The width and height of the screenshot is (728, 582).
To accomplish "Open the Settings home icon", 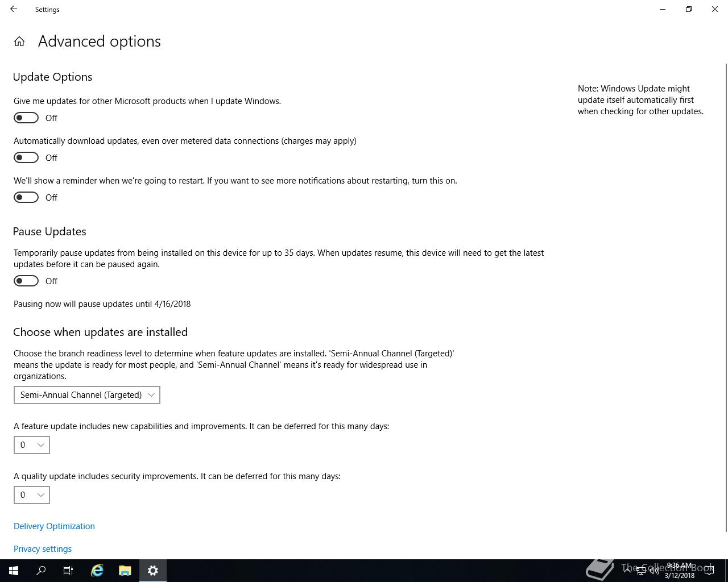I will (x=19, y=41).
